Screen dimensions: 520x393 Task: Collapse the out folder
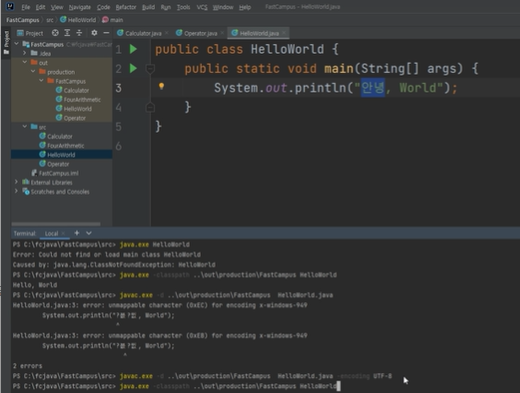[25, 62]
